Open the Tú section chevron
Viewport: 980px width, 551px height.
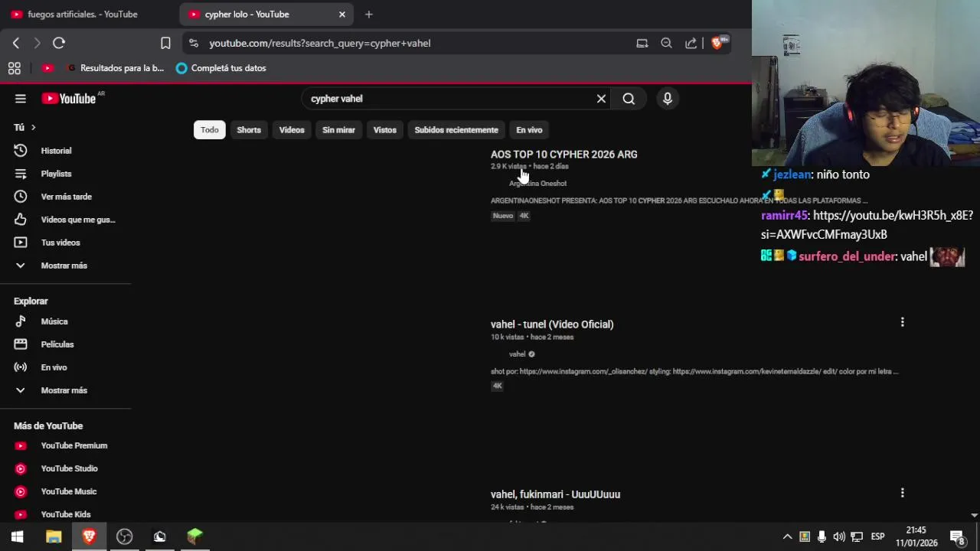(x=33, y=127)
